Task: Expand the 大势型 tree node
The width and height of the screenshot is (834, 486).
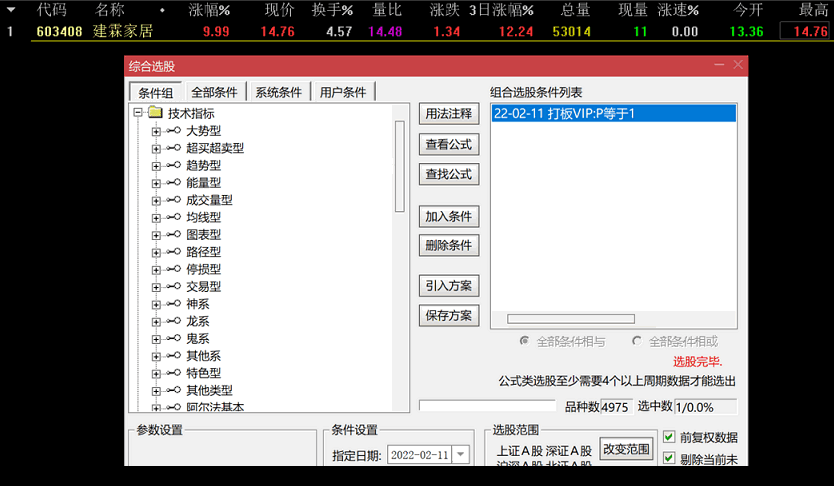Action: (x=156, y=131)
